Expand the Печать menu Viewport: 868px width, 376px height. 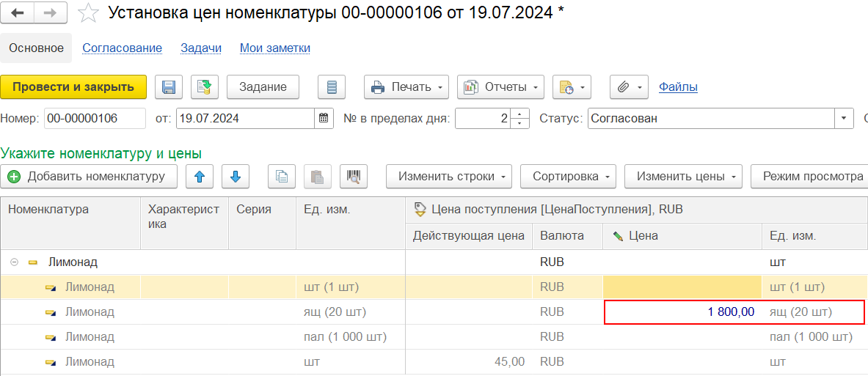pos(406,87)
